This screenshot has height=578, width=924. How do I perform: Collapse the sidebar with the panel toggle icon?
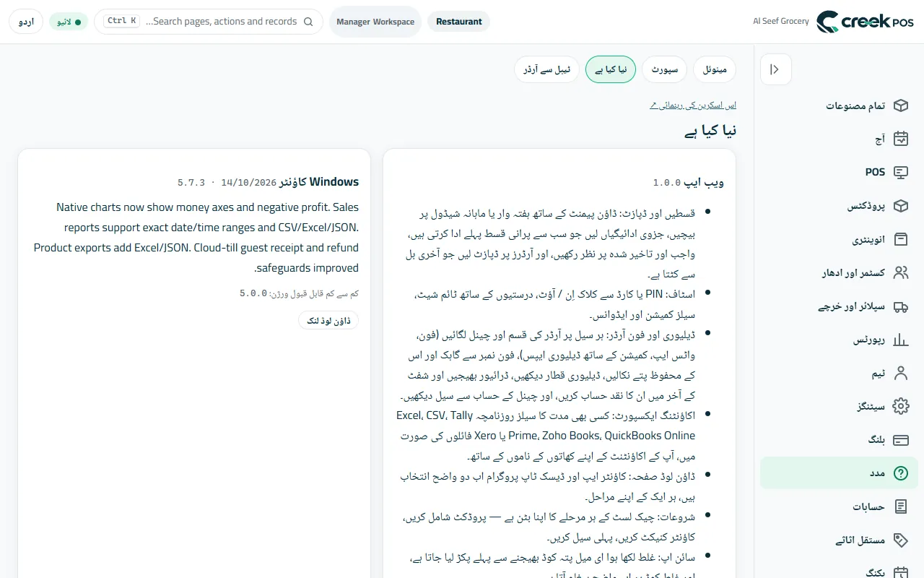[775, 70]
